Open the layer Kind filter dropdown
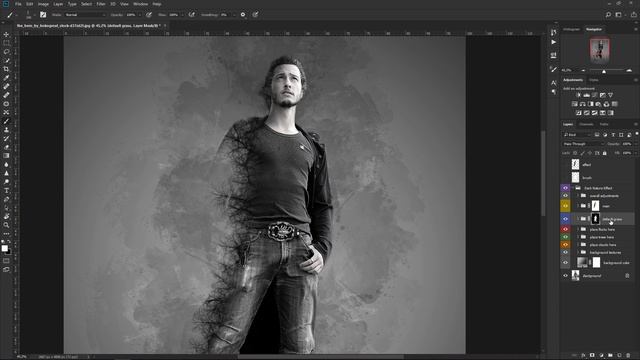The width and height of the screenshot is (640, 360). 577,135
